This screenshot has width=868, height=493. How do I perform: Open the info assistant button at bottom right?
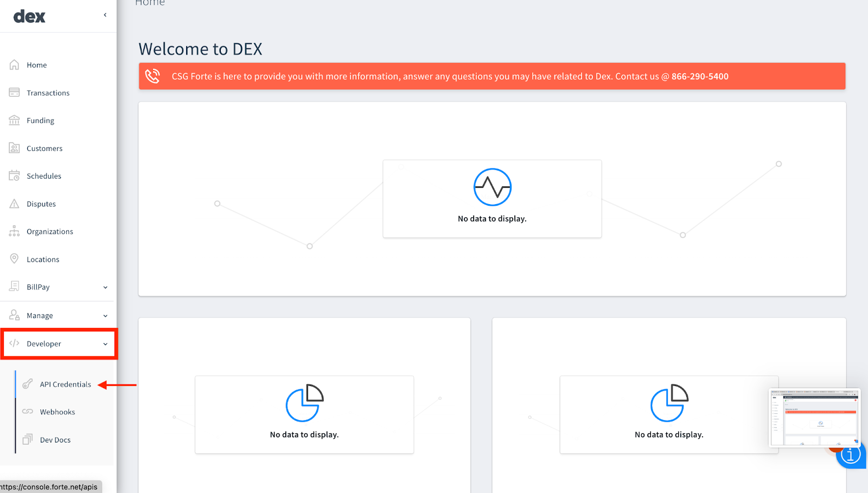851,456
